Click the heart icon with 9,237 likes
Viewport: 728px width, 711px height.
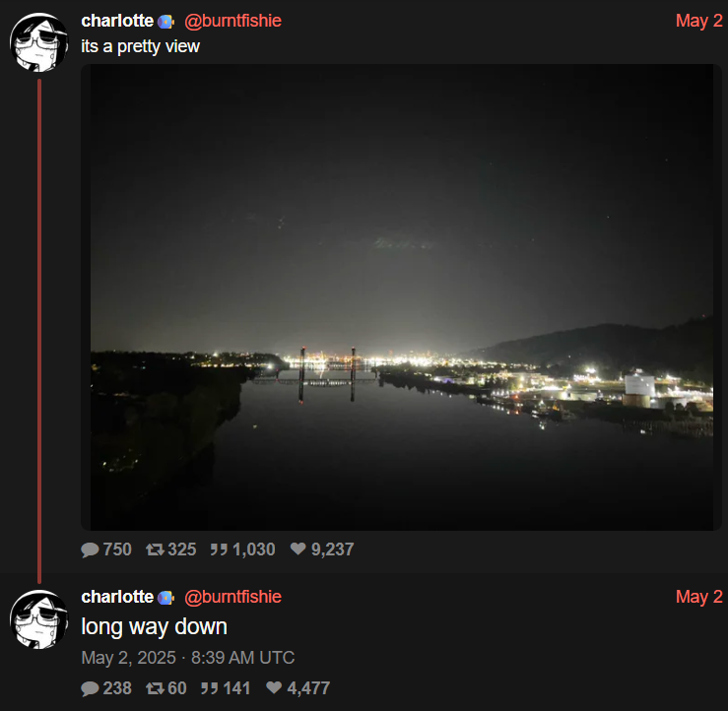pos(298,549)
